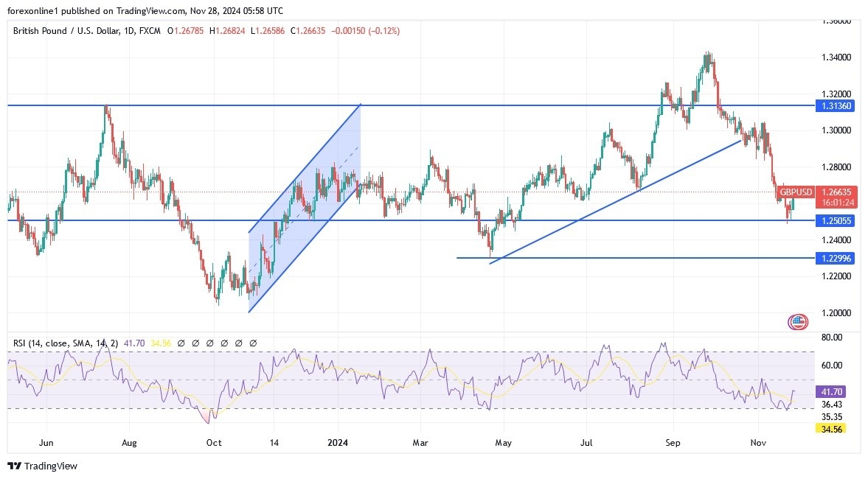Screen dimensions: 868x479
Task: Click the 41.70 RSI value label
Action: pos(135,343)
